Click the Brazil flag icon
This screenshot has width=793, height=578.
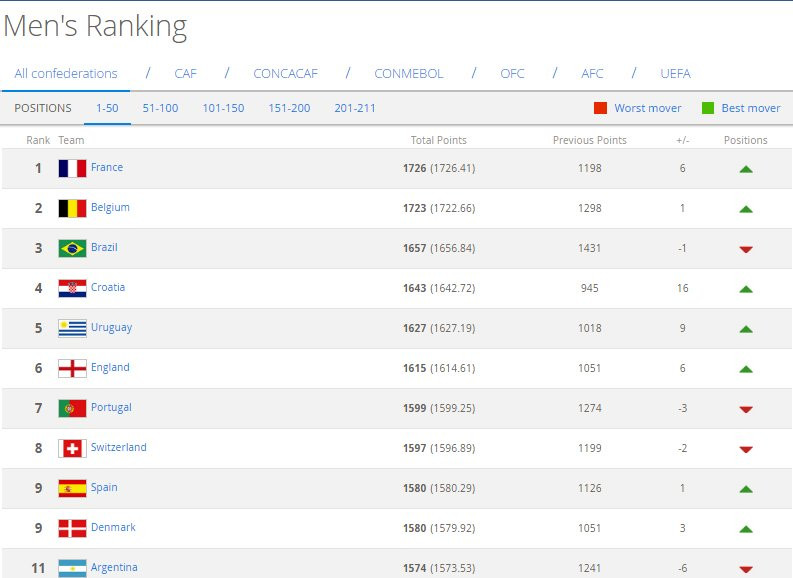[x=72, y=248]
